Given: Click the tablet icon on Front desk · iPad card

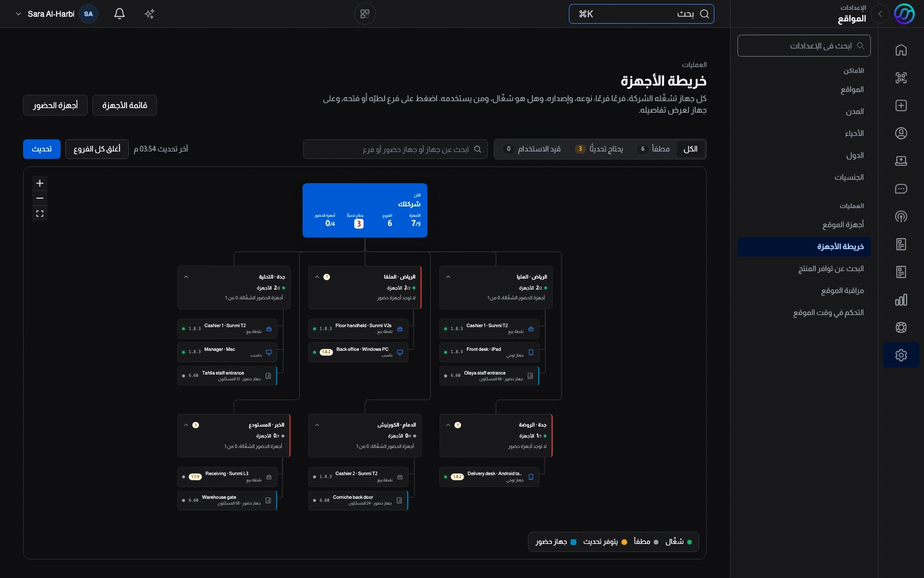Looking at the screenshot, I should click(531, 352).
